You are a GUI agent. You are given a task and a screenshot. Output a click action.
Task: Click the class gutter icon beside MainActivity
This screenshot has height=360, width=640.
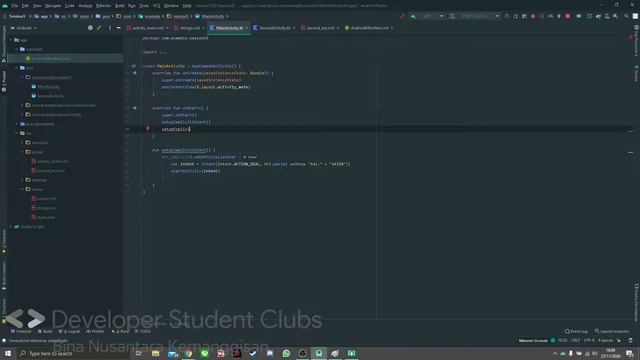pyautogui.click(x=133, y=66)
